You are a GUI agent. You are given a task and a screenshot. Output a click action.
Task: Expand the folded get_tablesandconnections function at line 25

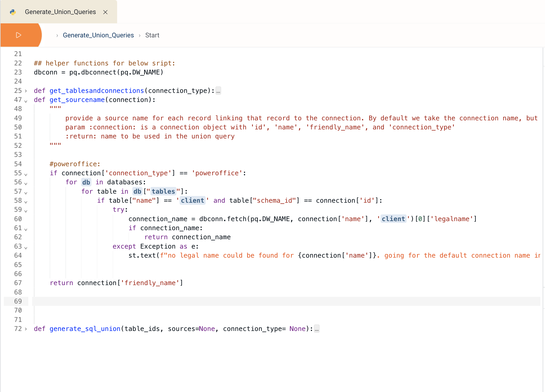[x=26, y=91]
